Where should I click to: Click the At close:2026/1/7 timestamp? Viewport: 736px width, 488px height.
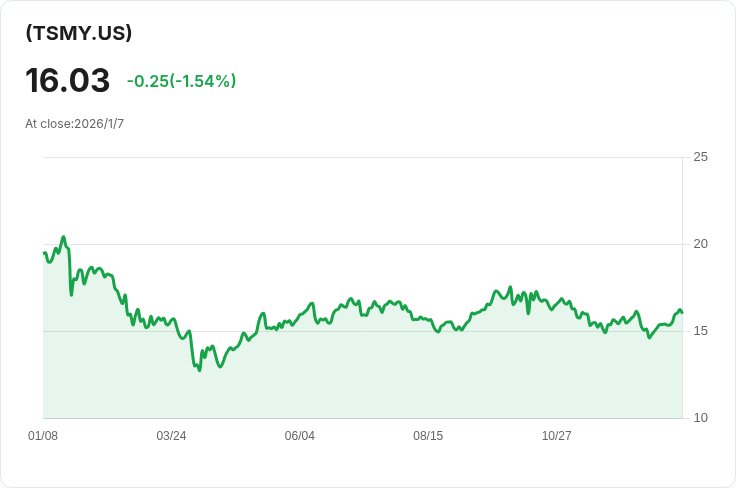75,124
